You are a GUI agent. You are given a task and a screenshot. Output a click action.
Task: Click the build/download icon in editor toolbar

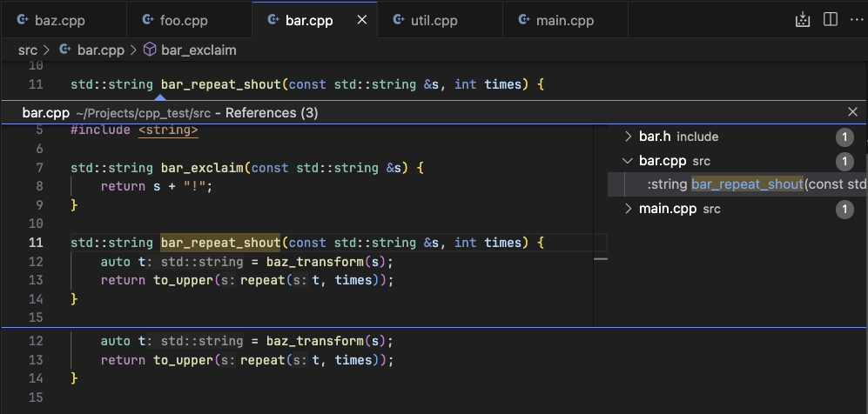coord(803,20)
